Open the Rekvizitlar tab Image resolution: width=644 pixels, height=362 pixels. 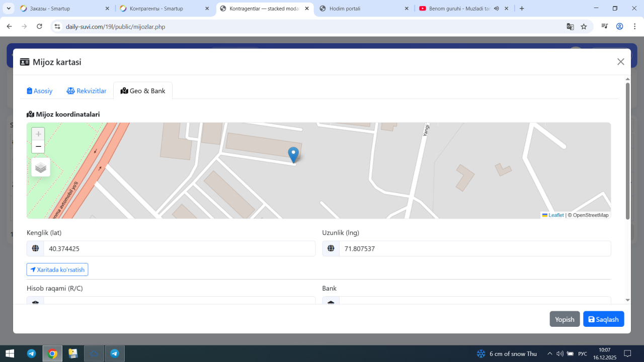[87, 91]
